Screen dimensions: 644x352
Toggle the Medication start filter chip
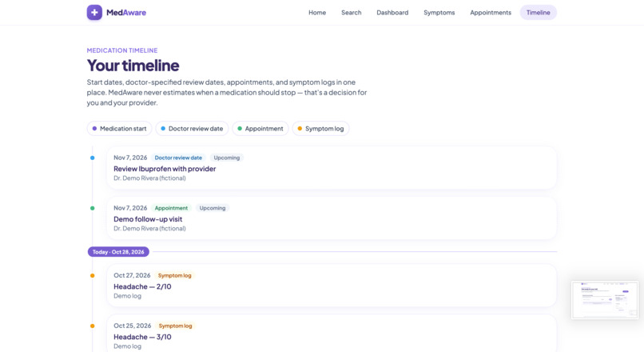click(x=119, y=129)
